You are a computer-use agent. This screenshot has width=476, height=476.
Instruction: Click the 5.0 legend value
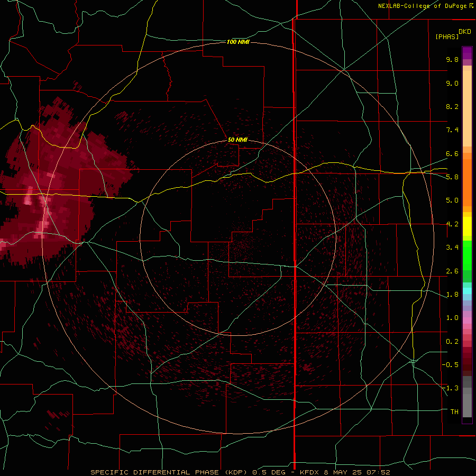pos(452,200)
